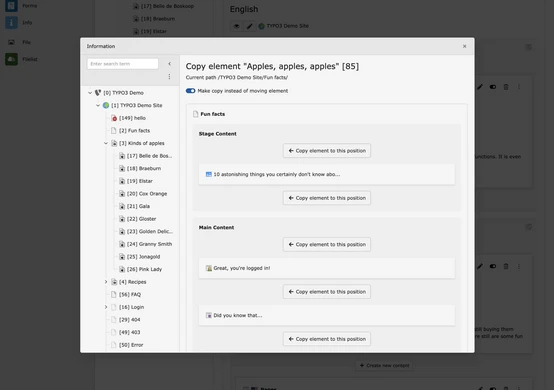Click the eye view icon under English heading
554x390 pixels.
pyautogui.click(x=237, y=26)
